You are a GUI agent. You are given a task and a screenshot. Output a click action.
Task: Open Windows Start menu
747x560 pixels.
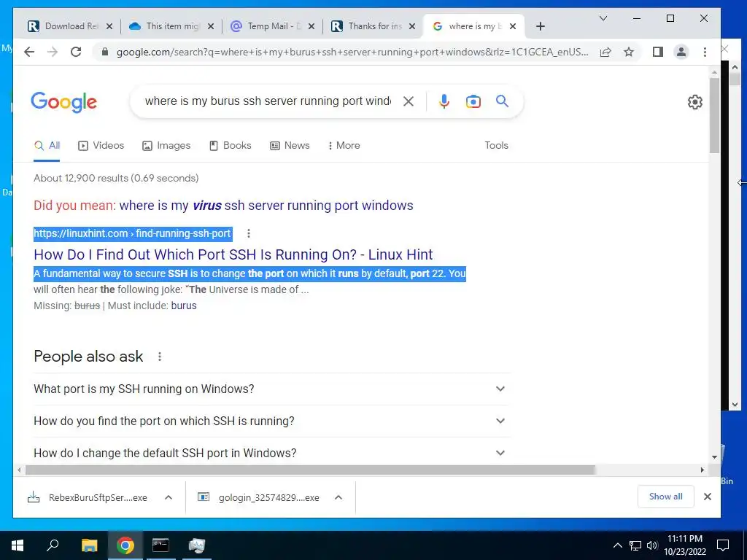18,545
